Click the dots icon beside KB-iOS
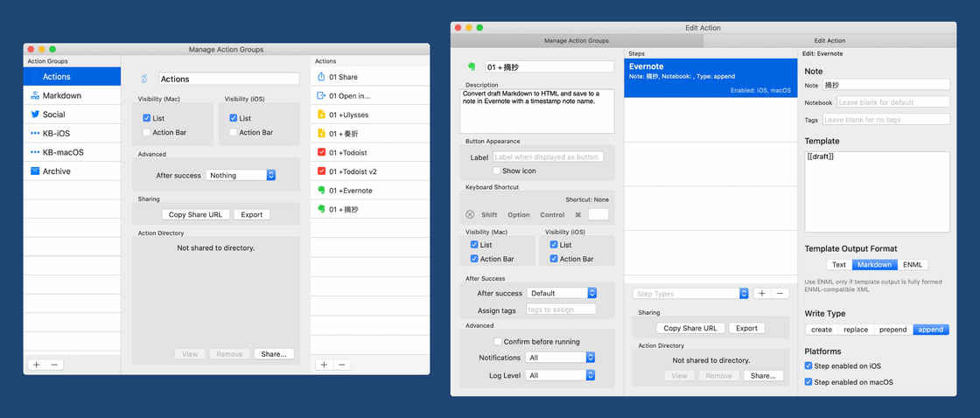This screenshot has width=980, height=418. click(x=35, y=133)
